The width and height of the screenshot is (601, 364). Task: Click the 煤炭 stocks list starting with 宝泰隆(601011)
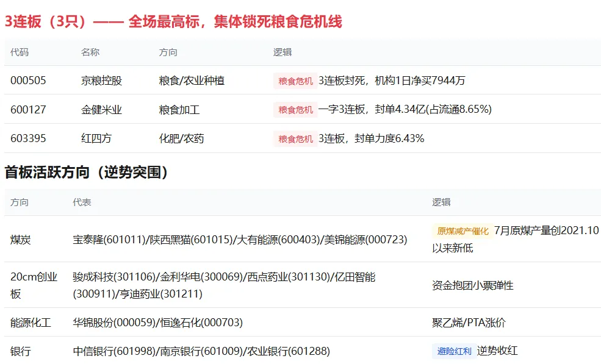click(240, 240)
